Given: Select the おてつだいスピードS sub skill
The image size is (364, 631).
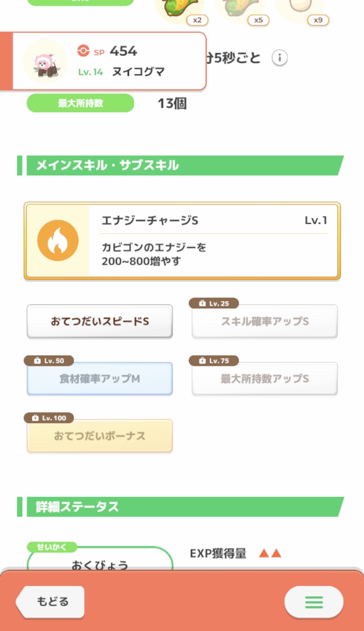Looking at the screenshot, I should (99, 322).
